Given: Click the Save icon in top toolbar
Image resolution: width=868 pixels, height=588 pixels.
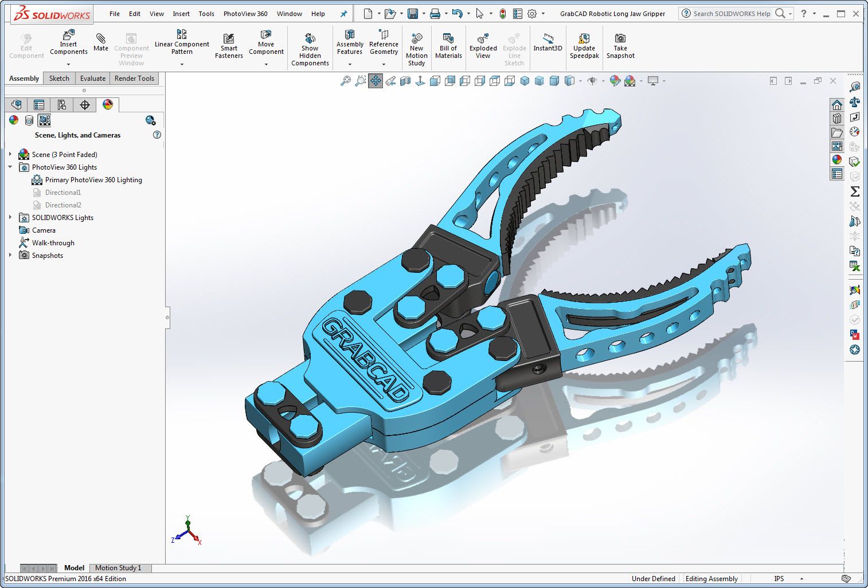Looking at the screenshot, I should tap(412, 14).
